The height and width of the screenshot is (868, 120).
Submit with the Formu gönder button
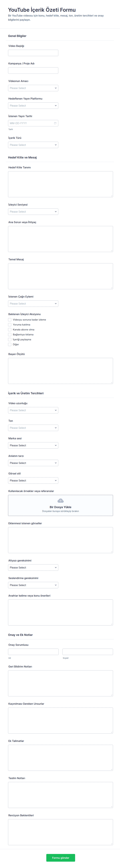(x=61, y=858)
